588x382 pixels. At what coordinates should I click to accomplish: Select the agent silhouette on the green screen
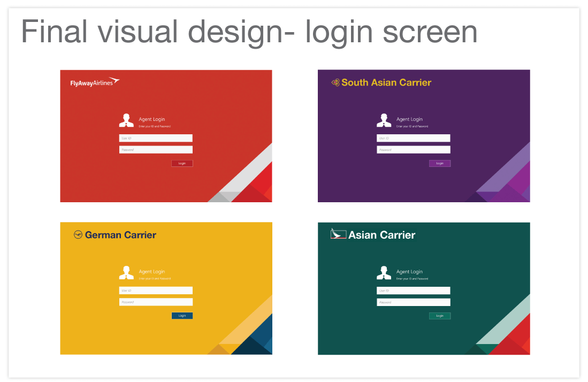(384, 271)
